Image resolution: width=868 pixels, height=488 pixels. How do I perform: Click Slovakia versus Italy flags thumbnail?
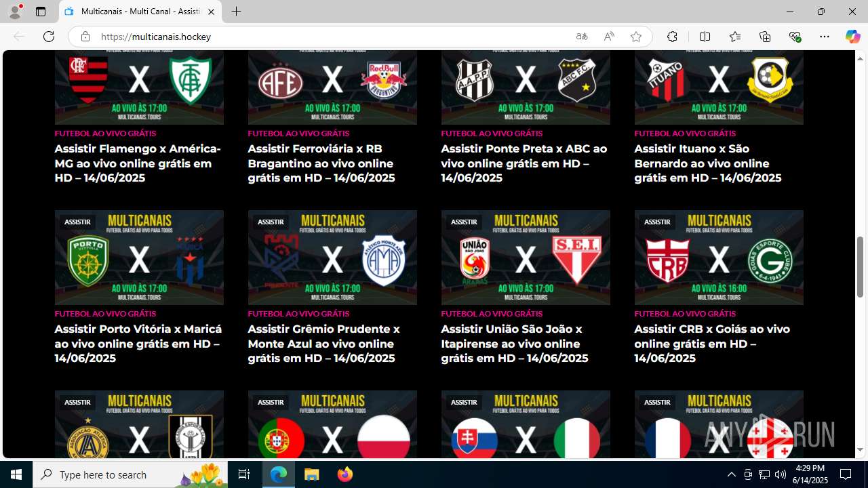coord(526,424)
